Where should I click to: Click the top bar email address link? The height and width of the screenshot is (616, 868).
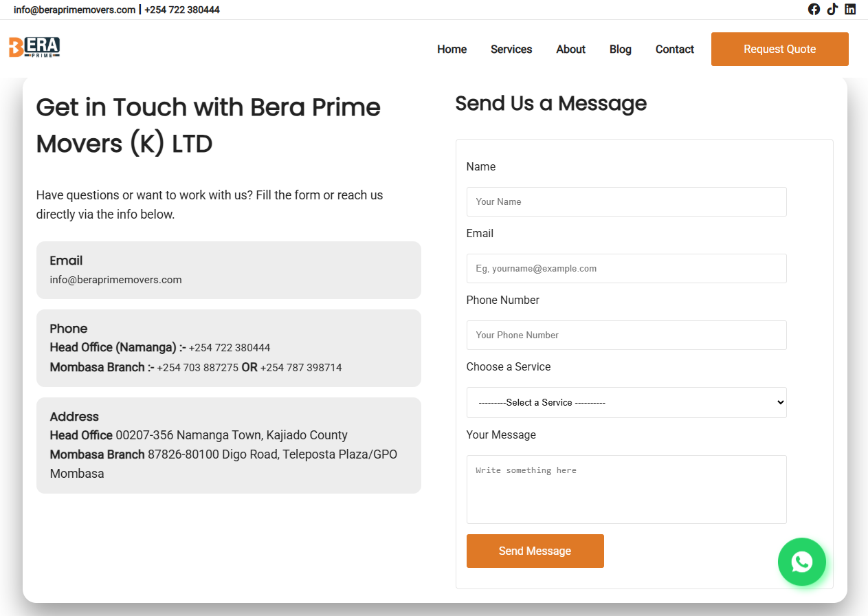click(x=74, y=10)
